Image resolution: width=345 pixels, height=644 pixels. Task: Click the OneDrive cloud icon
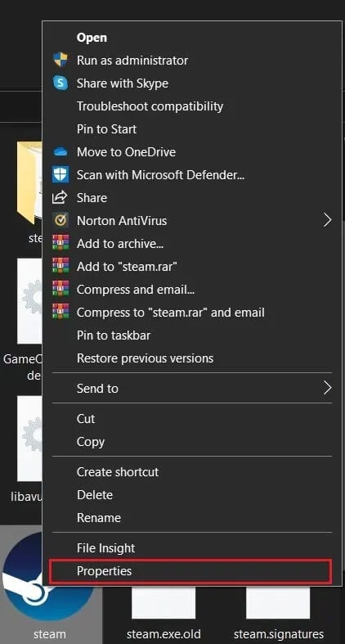60,152
